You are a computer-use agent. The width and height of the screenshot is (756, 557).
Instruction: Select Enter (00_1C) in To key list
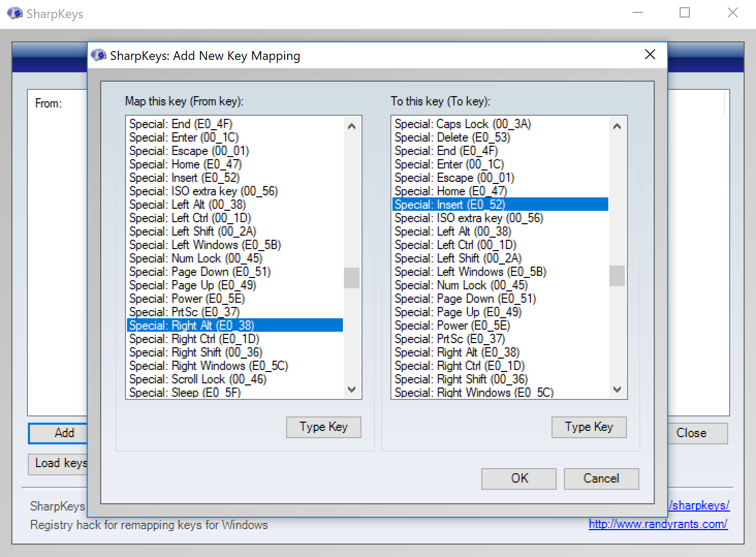(500, 164)
